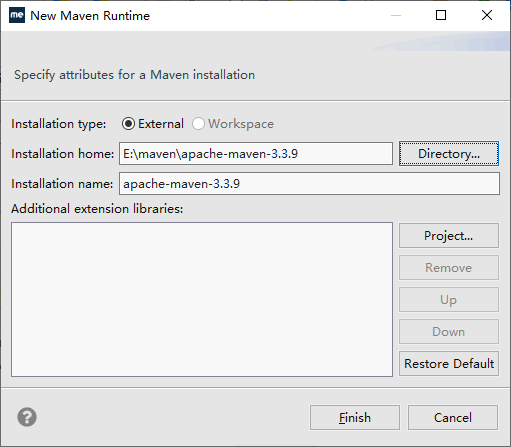
Task: Click the MyEclipse 'me' window icon
Action: pyautogui.click(x=17, y=15)
